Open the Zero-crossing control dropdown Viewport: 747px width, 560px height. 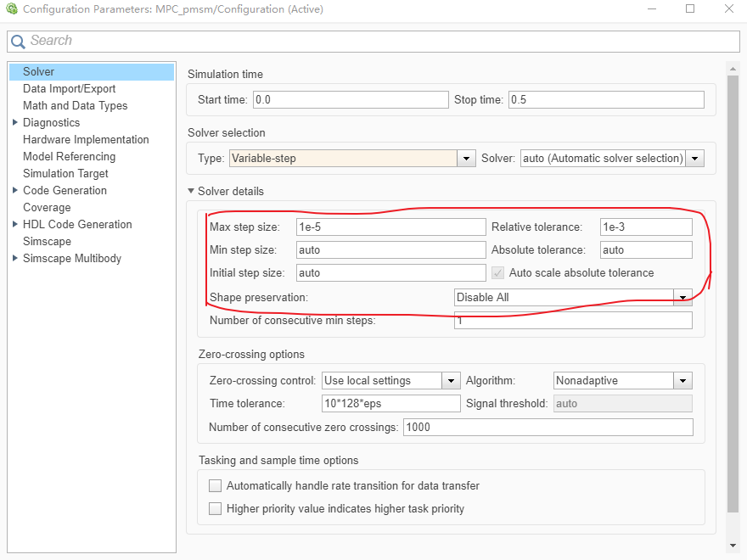tap(452, 381)
